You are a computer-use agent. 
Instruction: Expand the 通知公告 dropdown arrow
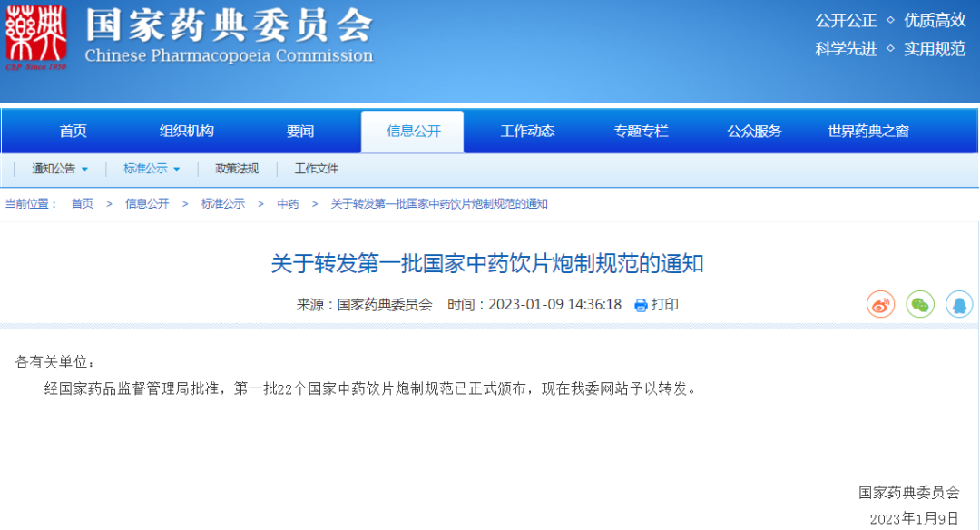pyautogui.click(x=84, y=169)
